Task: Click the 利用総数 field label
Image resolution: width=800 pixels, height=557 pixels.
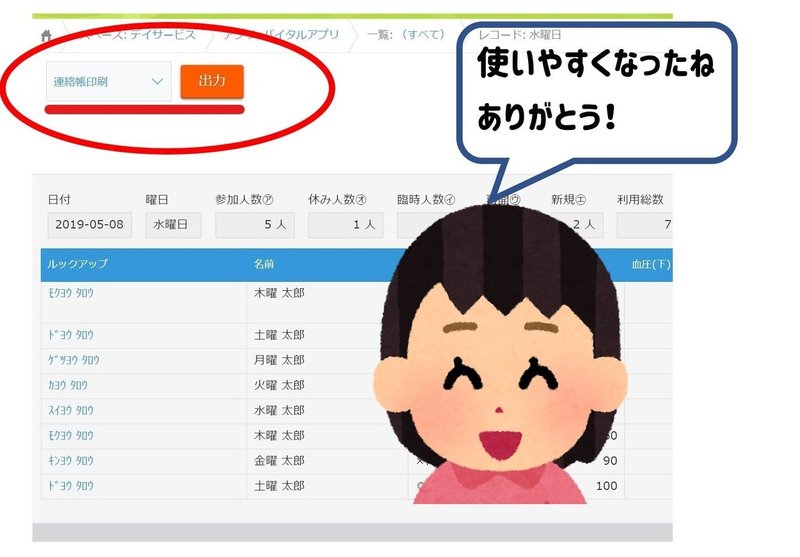Action: 640,199
